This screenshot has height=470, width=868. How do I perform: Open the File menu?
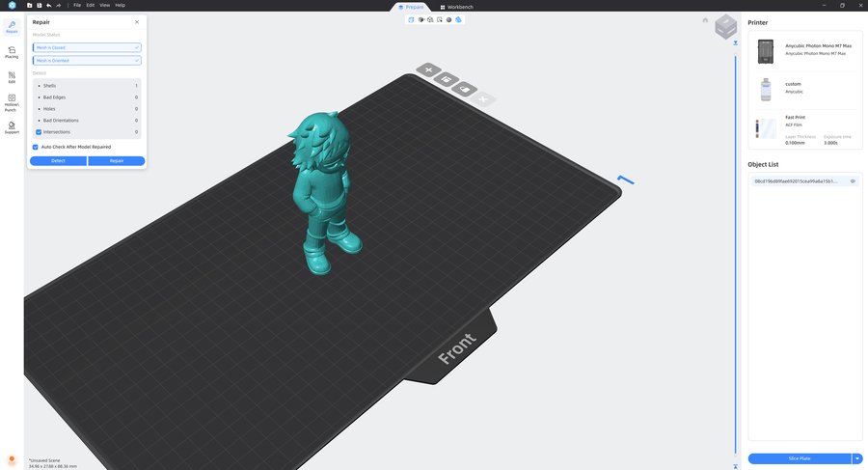(77, 5)
